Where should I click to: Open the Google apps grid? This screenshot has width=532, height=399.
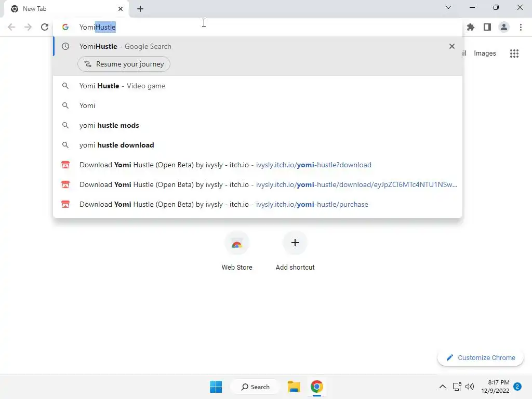coord(514,54)
